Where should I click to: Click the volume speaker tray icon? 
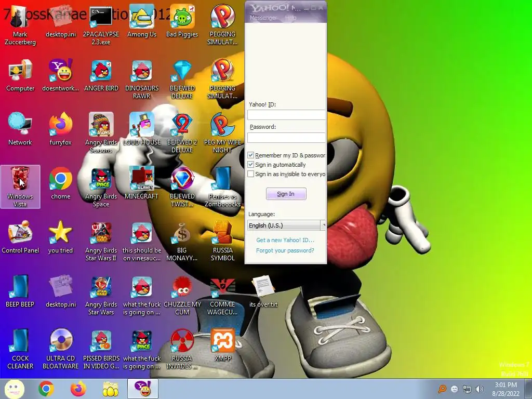point(479,389)
